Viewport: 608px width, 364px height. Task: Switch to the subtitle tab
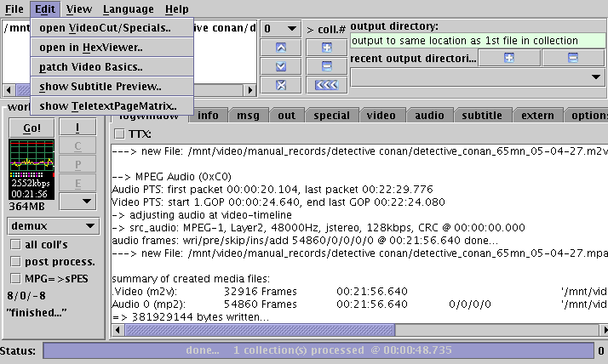(482, 116)
